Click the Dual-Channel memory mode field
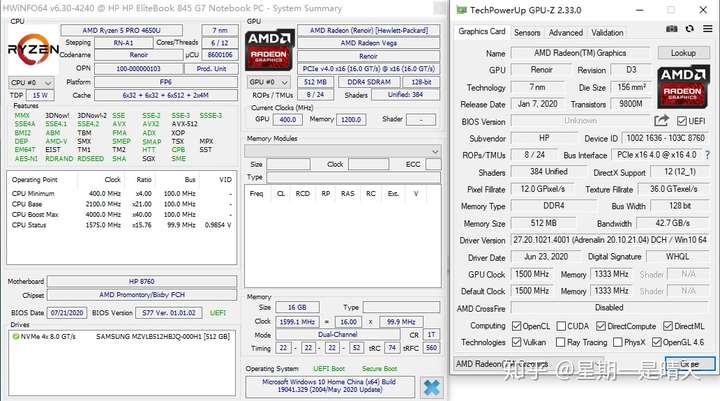Viewport: 720px width, 401px height. click(x=338, y=335)
